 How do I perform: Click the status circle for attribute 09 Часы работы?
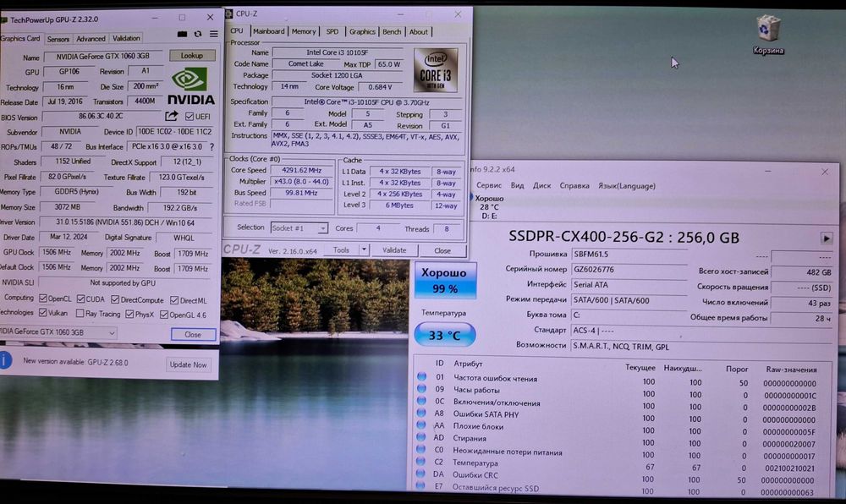pos(421,389)
